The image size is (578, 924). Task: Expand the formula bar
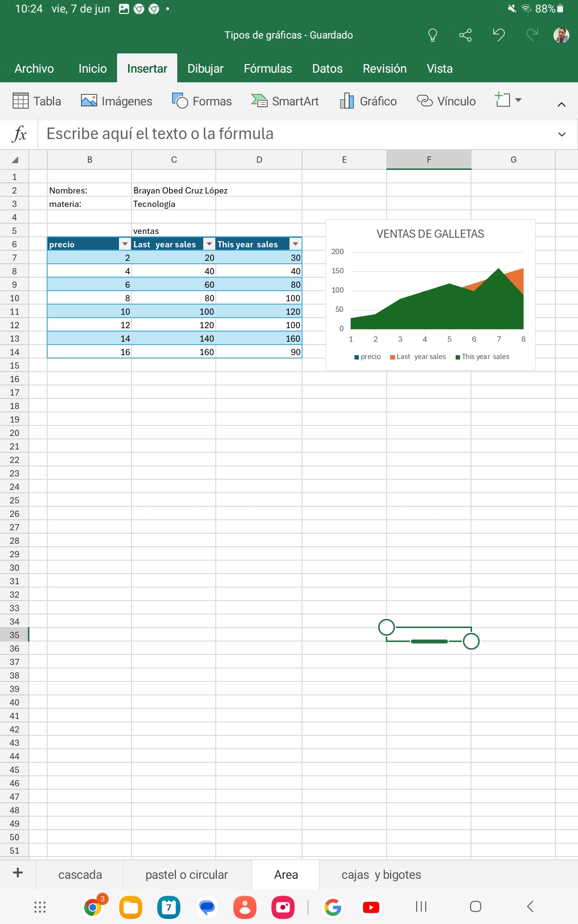pos(561,134)
